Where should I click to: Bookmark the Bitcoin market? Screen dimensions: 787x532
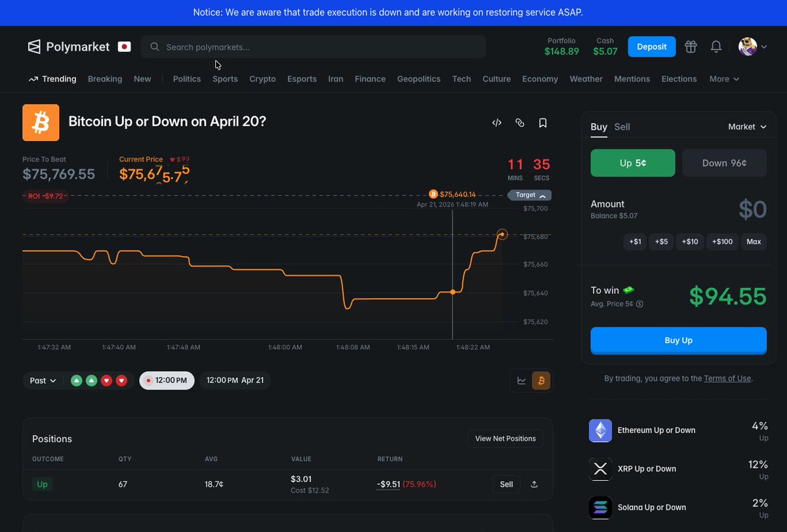click(x=543, y=123)
